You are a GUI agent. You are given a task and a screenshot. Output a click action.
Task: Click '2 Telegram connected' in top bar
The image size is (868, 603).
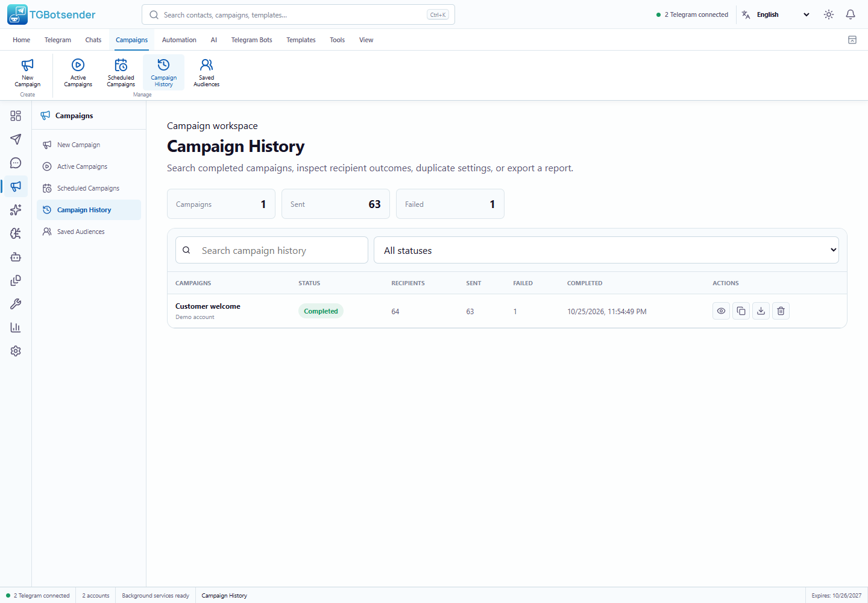click(692, 14)
